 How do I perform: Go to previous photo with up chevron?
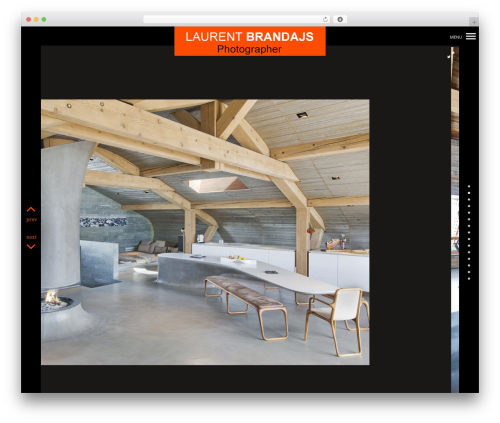point(31,209)
